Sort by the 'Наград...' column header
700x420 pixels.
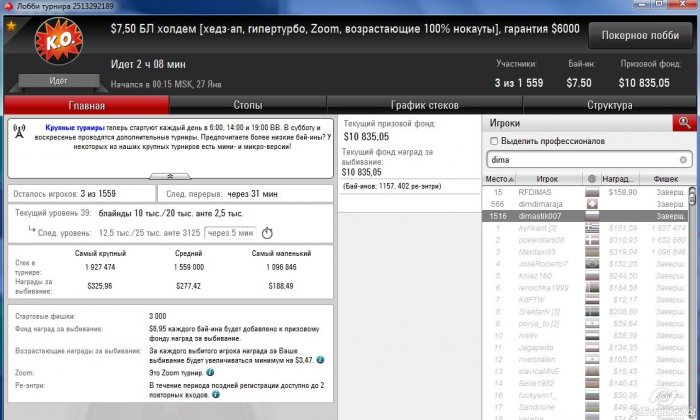tap(620, 179)
